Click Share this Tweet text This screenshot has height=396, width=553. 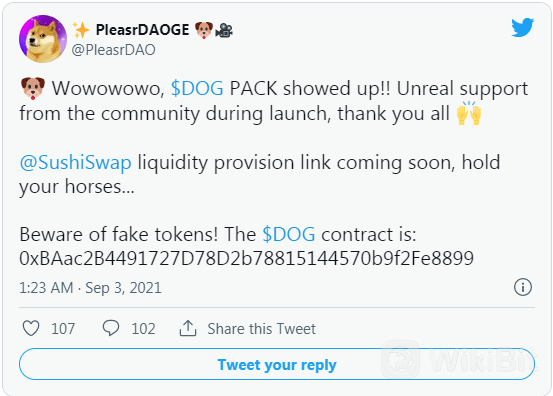pyautogui.click(x=261, y=329)
